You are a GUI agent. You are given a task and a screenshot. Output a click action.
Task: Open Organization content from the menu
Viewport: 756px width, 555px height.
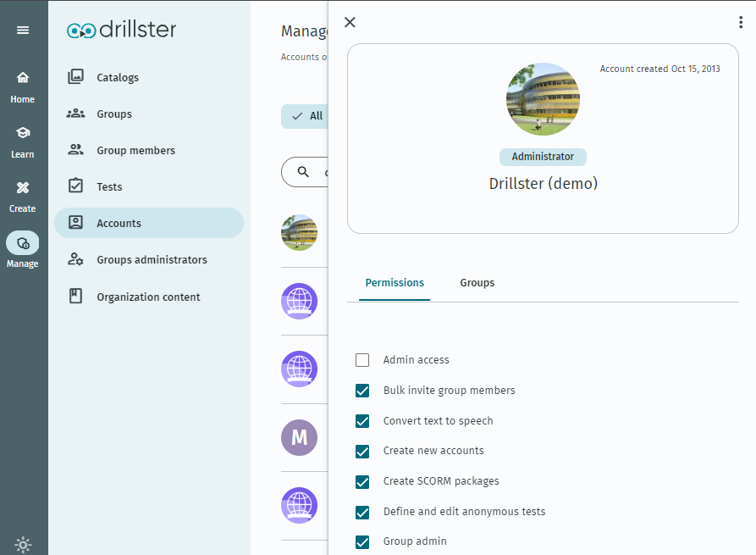(x=75, y=296)
